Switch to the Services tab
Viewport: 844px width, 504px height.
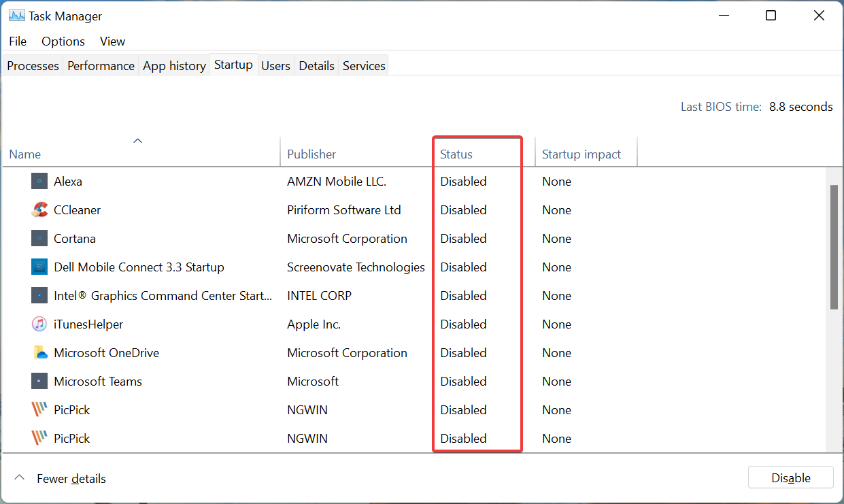[x=363, y=65]
